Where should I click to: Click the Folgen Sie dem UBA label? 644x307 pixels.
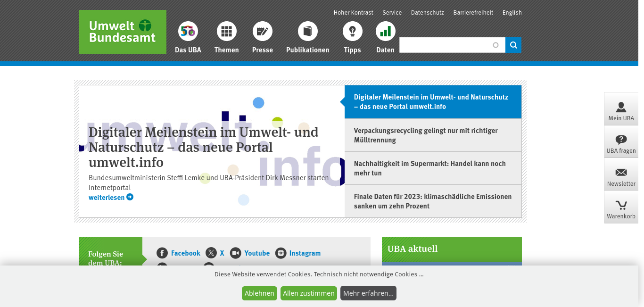[106, 258]
